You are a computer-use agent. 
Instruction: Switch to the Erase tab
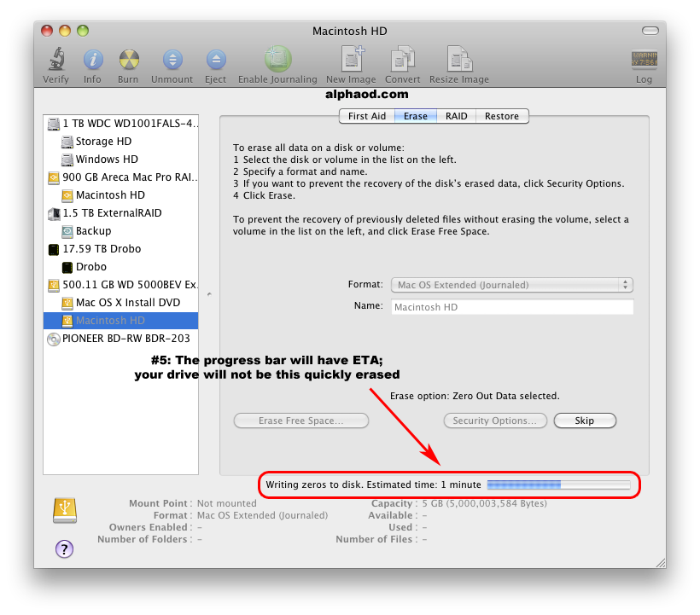pyautogui.click(x=415, y=116)
